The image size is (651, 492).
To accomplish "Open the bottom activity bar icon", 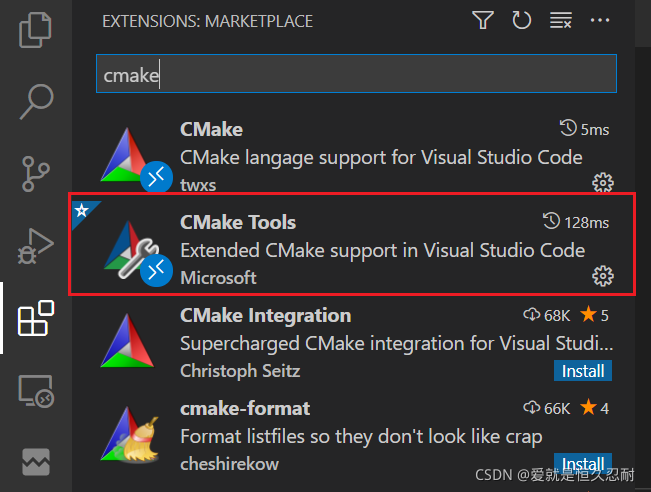I will (36, 462).
